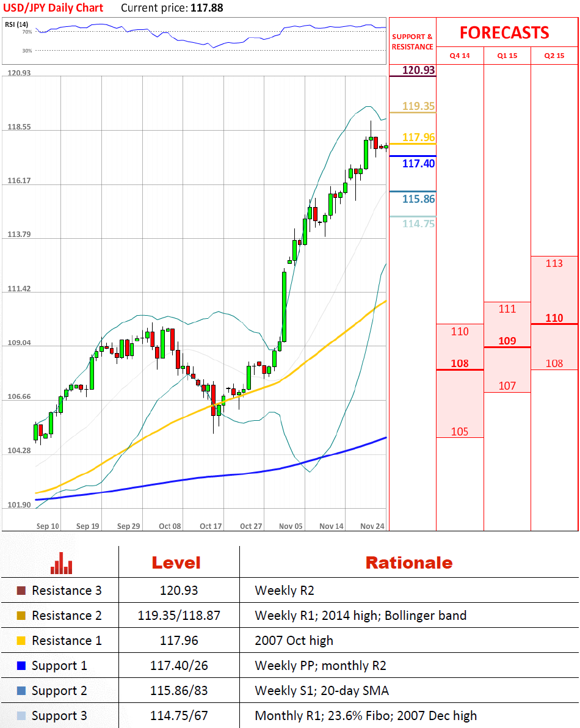Click the 107 lower Q1 15 forecast
580x728 pixels.
507,386
